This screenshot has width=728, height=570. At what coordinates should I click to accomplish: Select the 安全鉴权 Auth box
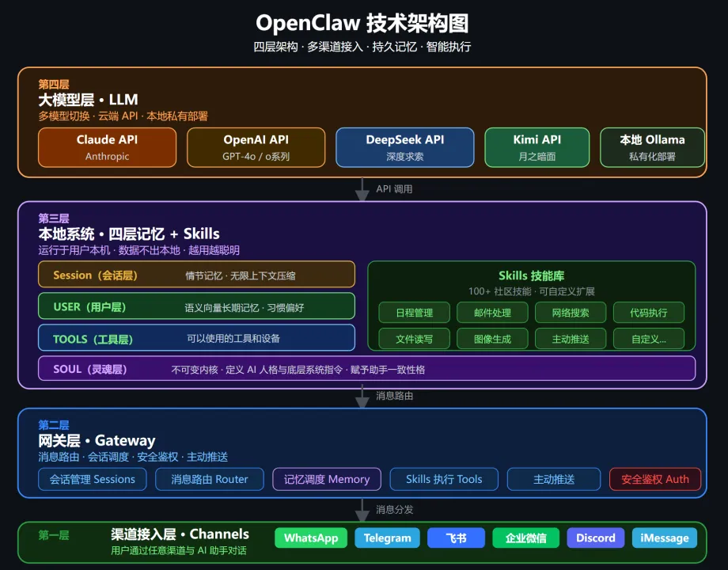point(655,479)
